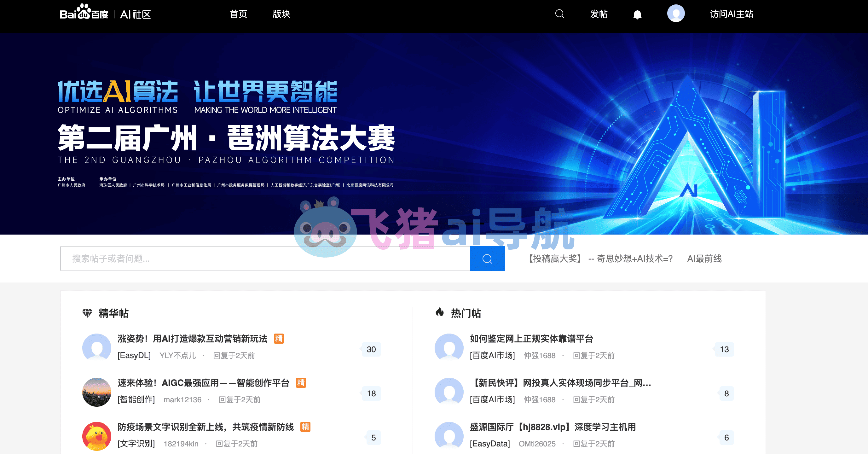The image size is (868, 454).
Task: Click the Baidu AI社区 logo
Action: click(x=104, y=14)
